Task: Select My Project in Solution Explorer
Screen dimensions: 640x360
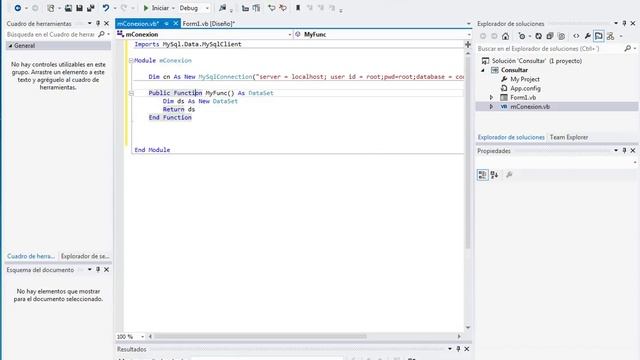Action: (524, 79)
